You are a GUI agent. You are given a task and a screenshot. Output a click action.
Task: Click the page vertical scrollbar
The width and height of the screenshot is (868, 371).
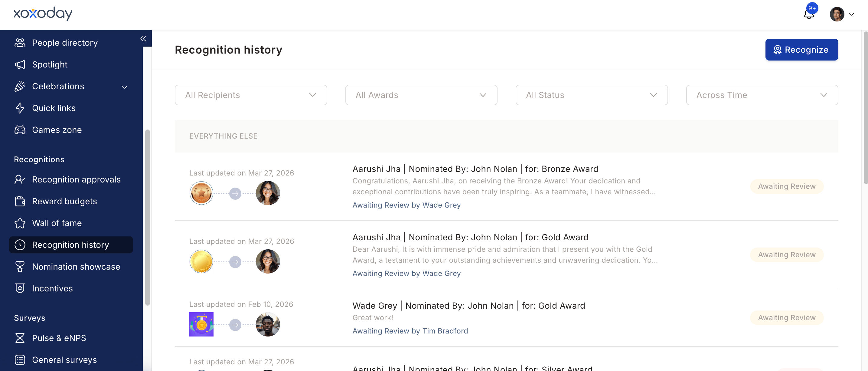tap(865, 108)
